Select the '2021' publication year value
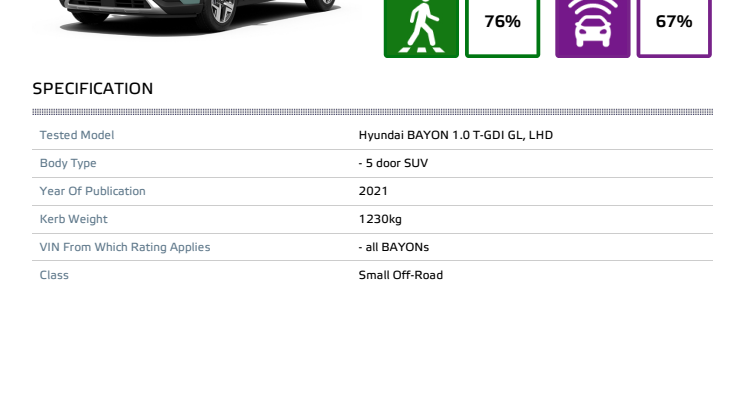 (x=373, y=191)
